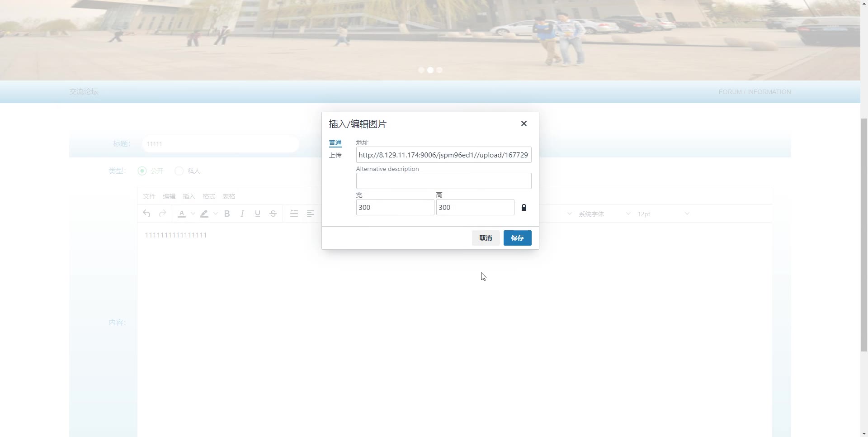This screenshot has height=437, width=868.
Task: Open the 插入 menu in editor
Action: tap(189, 196)
